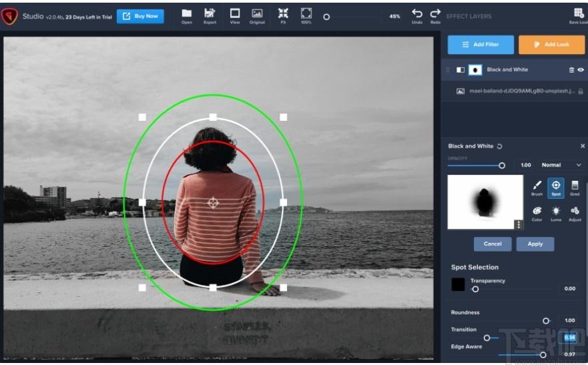Viewport: 588px width, 365px height.
Task: Select the Luma mask tool
Action: (x=555, y=213)
